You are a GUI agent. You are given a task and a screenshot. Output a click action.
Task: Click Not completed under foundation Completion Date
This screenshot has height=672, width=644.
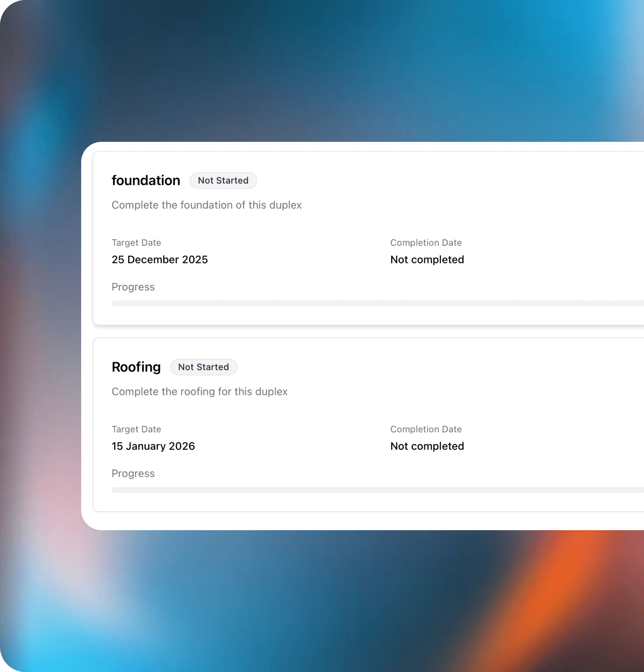coord(427,259)
